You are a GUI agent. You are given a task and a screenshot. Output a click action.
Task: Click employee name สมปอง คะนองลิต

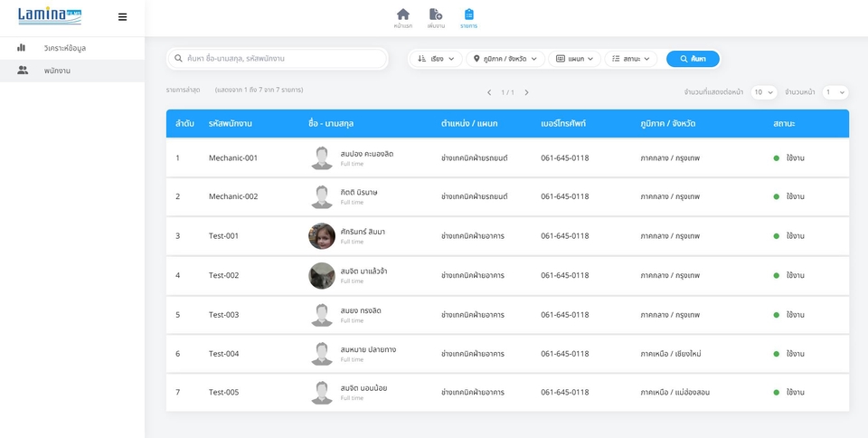click(x=367, y=154)
